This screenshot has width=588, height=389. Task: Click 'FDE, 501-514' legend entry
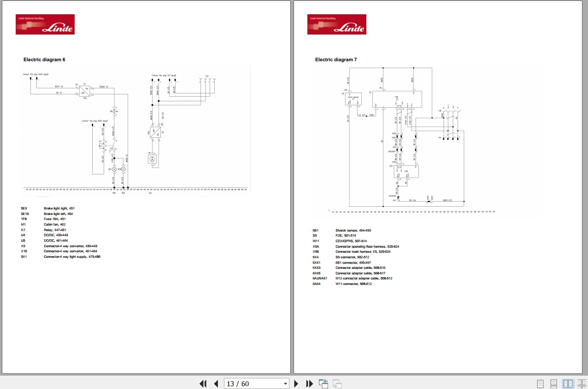click(x=346, y=235)
